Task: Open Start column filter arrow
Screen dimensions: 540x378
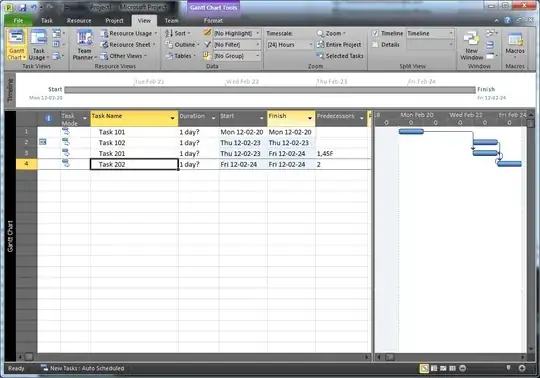Action: (x=262, y=118)
